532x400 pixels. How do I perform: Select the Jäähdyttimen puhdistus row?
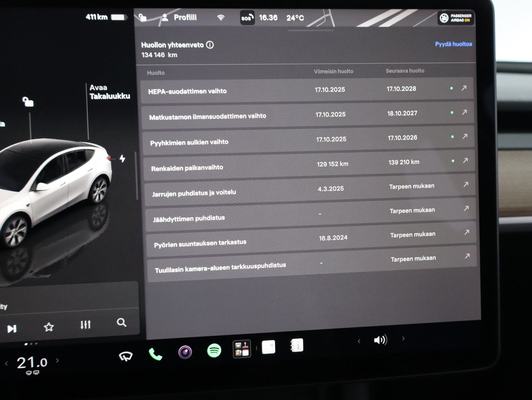click(x=311, y=214)
